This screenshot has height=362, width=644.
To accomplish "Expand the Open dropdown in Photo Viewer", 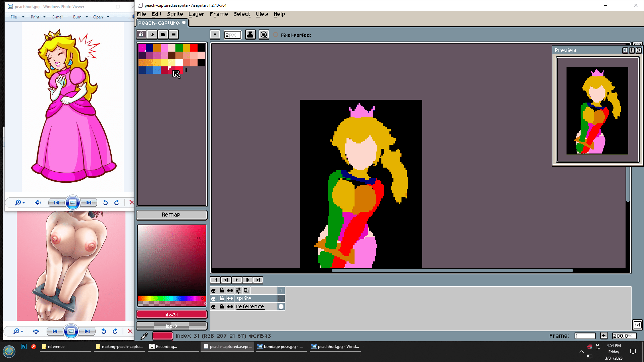I will coord(108,17).
